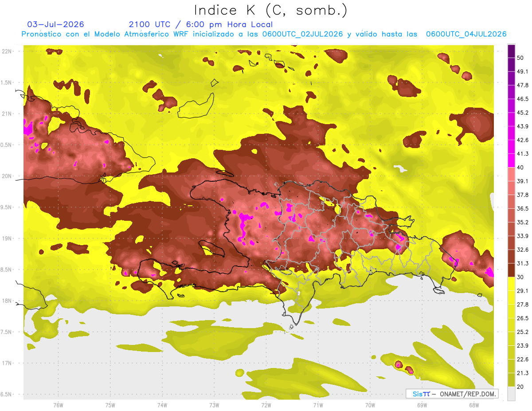This screenshot has height=411, width=532.
Task: Click the colorbar value '39.1'
Action: click(x=523, y=181)
